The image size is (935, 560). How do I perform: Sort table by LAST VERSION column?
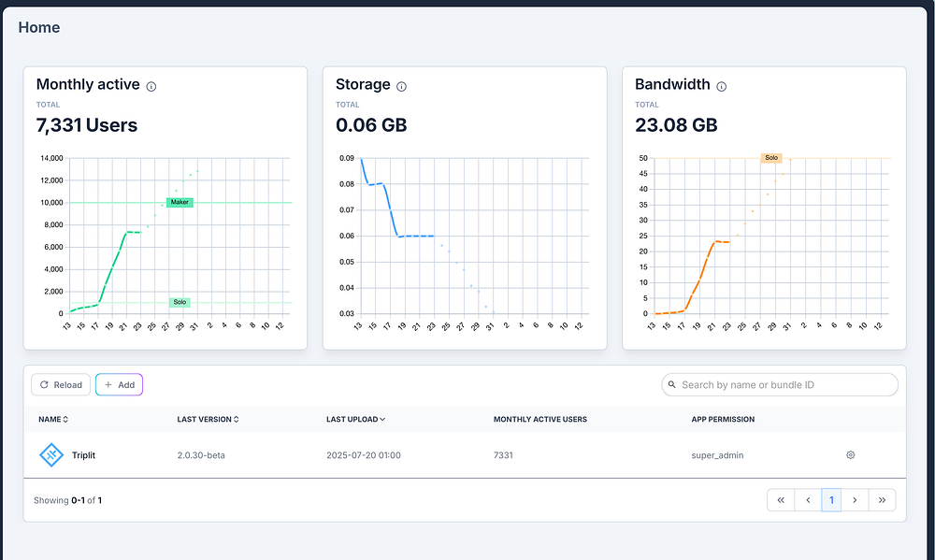(208, 419)
